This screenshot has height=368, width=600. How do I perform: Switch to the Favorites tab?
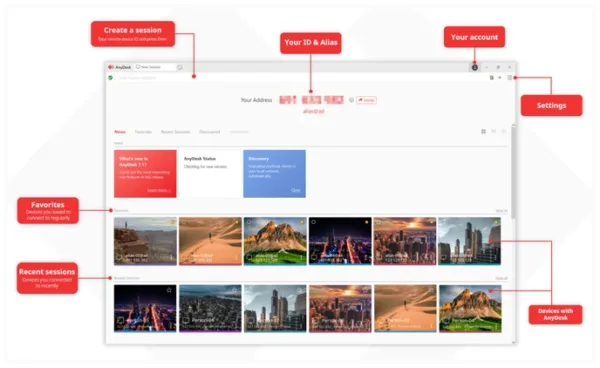143,132
